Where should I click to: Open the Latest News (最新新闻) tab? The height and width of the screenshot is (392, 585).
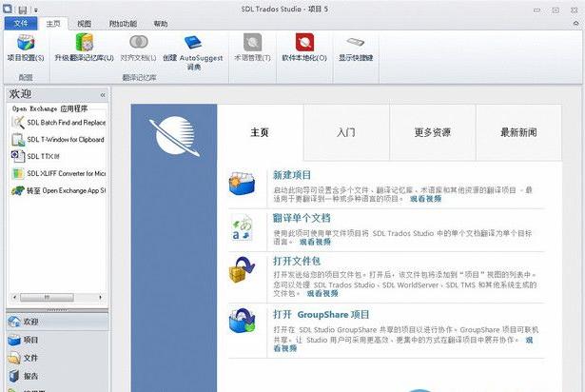[518, 132]
